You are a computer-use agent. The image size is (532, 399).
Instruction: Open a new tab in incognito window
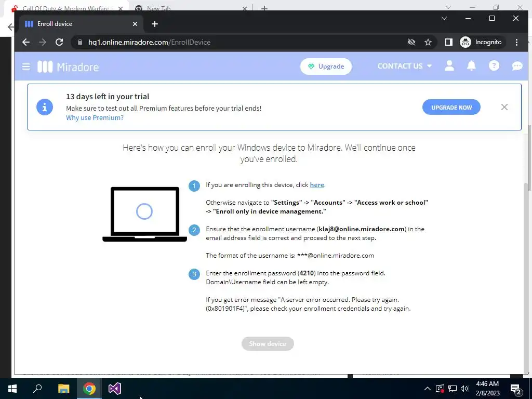(154, 24)
